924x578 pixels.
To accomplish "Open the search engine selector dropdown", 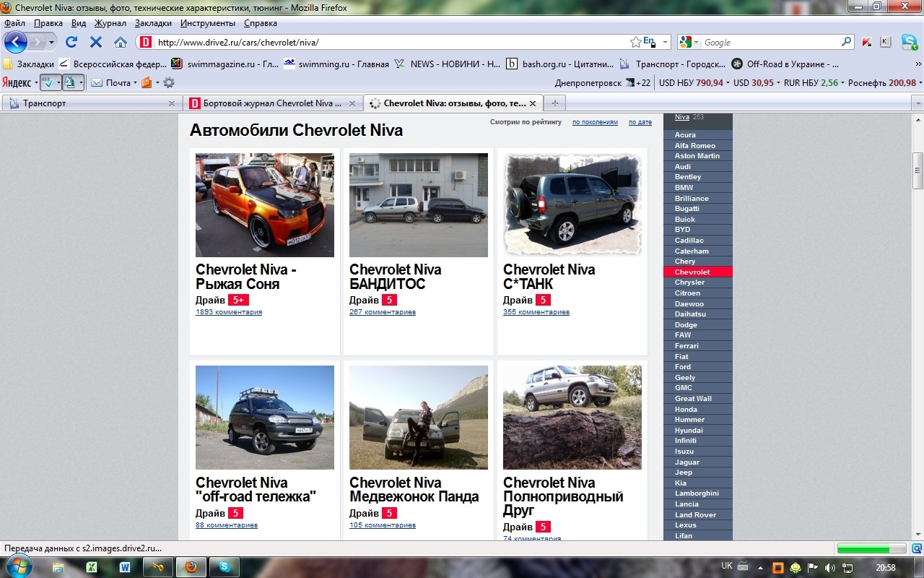I will (696, 42).
